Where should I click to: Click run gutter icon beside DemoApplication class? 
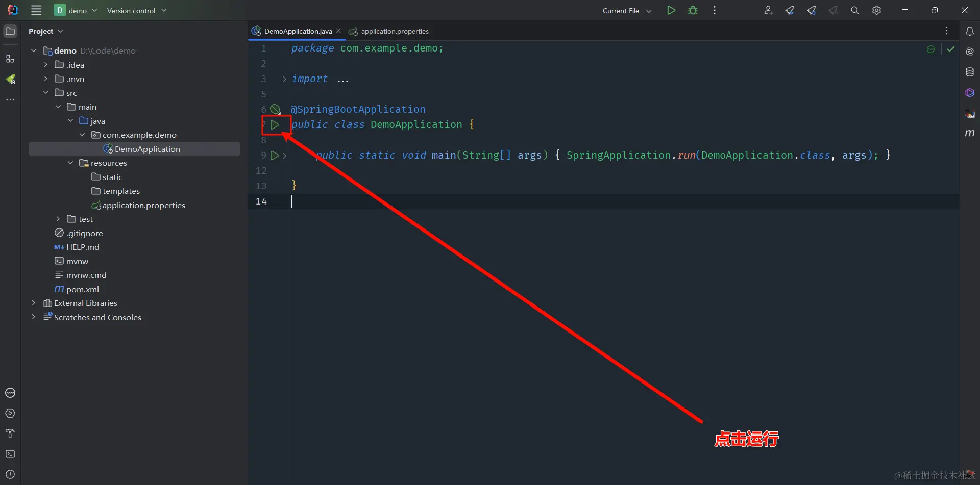click(x=275, y=124)
